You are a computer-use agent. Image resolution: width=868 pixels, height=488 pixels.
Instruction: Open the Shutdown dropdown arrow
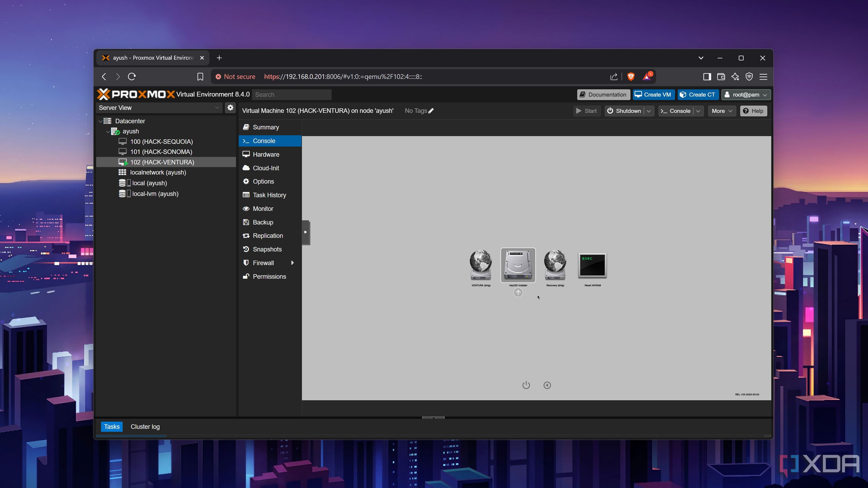point(649,111)
